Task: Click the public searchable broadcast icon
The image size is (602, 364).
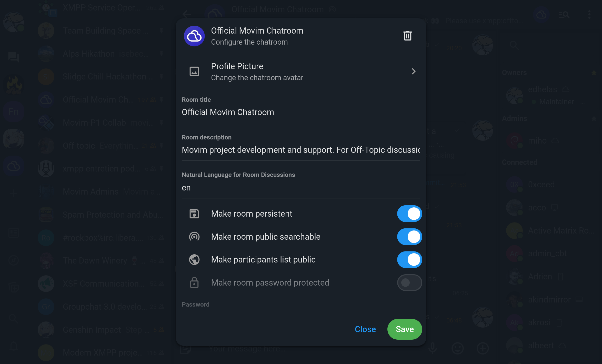Action: click(194, 237)
